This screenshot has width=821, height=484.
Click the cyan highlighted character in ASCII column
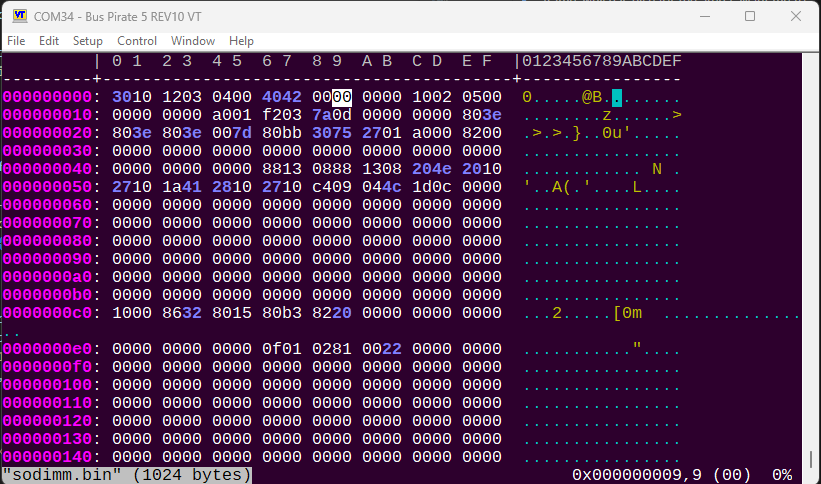click(x=617, y=97)
